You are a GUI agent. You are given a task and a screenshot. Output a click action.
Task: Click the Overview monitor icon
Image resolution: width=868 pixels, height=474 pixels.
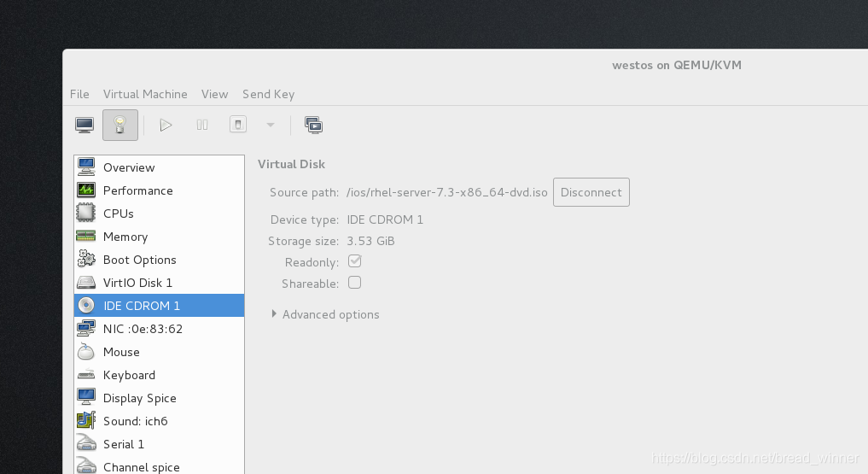pos(86,167)
